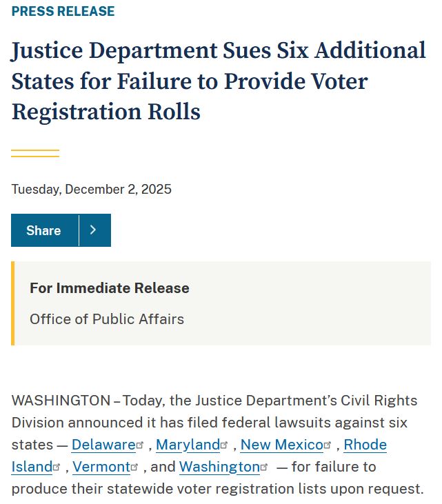The image size is (442, 504).
Task: Open the Maryland lawsuit link
Action: pyautogui.click(x=188, y=445)
